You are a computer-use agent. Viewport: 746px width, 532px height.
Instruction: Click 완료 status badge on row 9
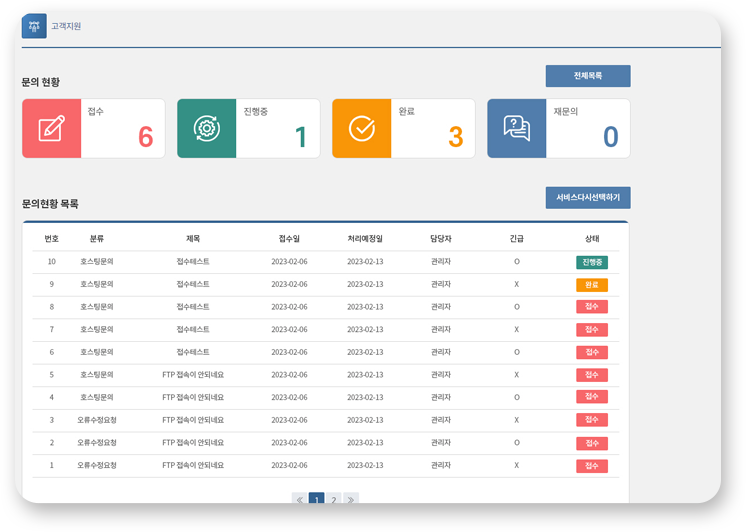(592, 285)
